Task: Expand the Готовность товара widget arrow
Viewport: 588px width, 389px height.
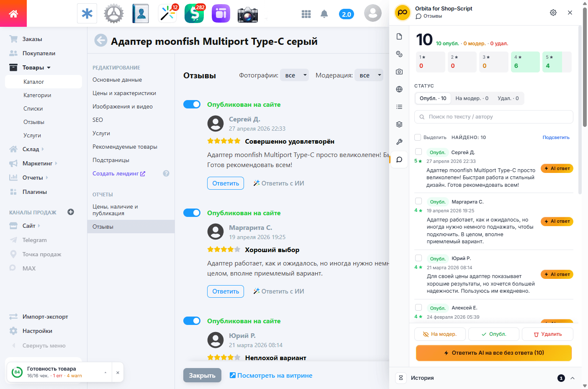Action: (105, 372)
